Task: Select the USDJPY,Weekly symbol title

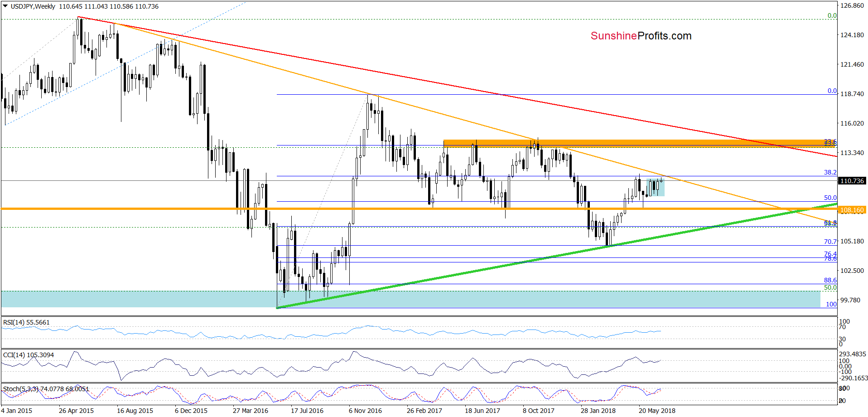Action: click(x=33, y=6)
